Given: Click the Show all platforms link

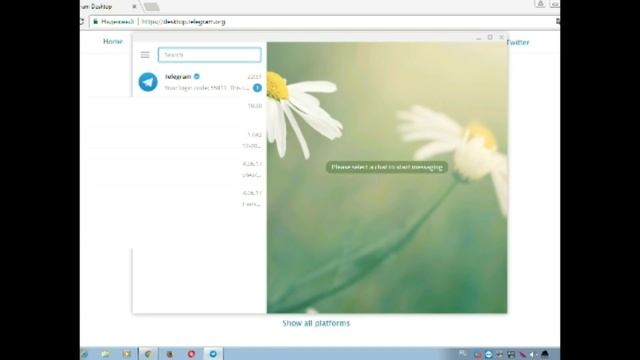Looking at the screenshot, I should click(316, 323).
